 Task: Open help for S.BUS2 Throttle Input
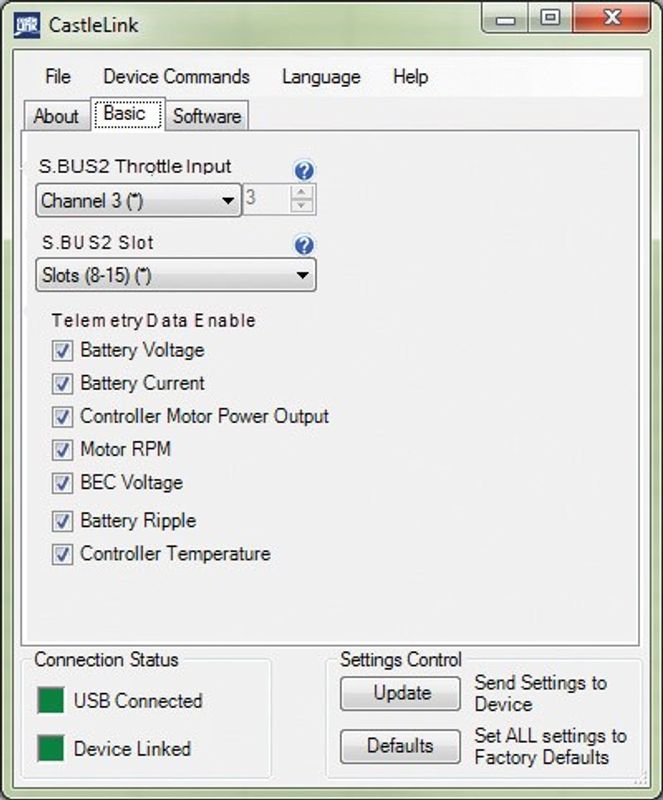[304, 170]
